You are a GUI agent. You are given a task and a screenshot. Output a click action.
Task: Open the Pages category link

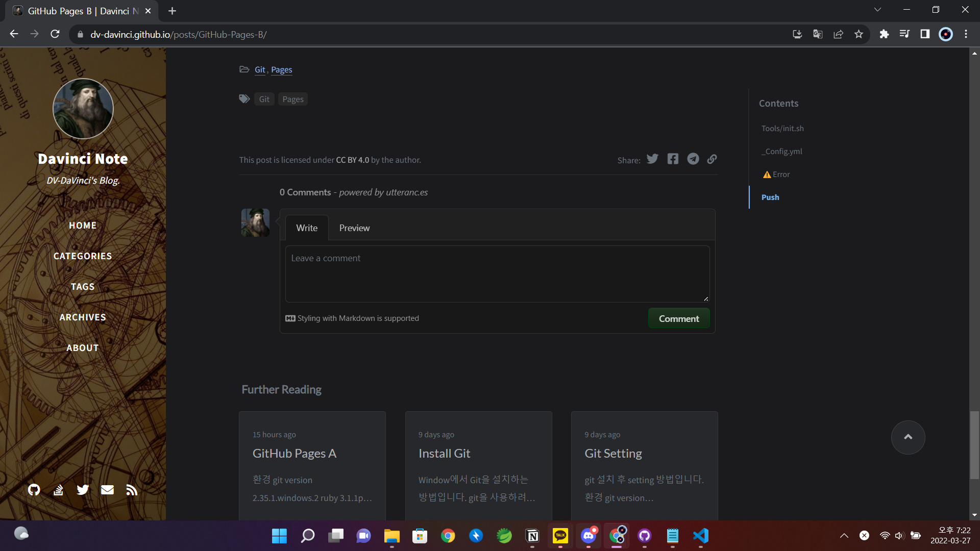(281, 70)
